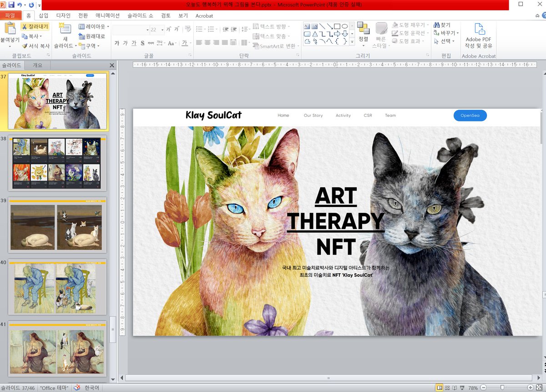Redo action in quick access toolbar
This screenshot has height=392, width=546.
pos(31,5)
